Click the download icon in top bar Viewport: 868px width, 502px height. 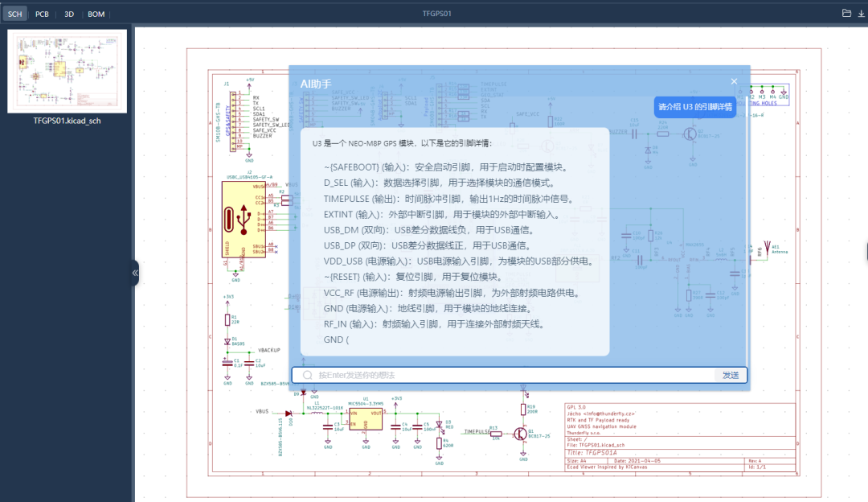click(x=862, y=14)
